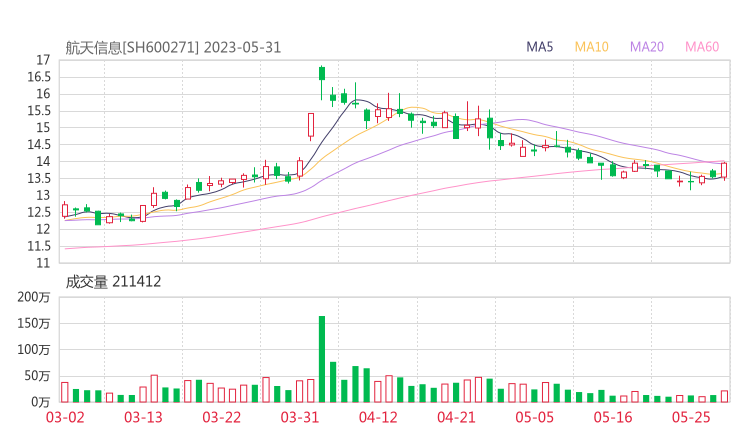Click the stock title 航天信息[SH600271]
Image resolution: width=740 pixels, height=440 pixels.
(x=133, y=47)
